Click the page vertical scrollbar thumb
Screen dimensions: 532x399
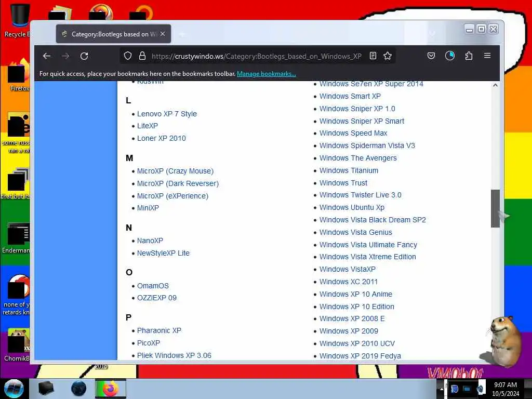point(495,208)
